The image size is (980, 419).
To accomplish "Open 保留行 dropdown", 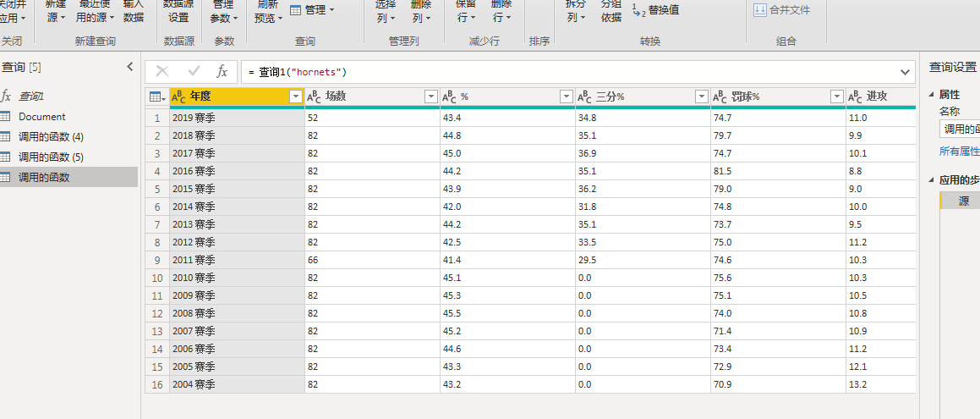I will [x=466, y=11].
